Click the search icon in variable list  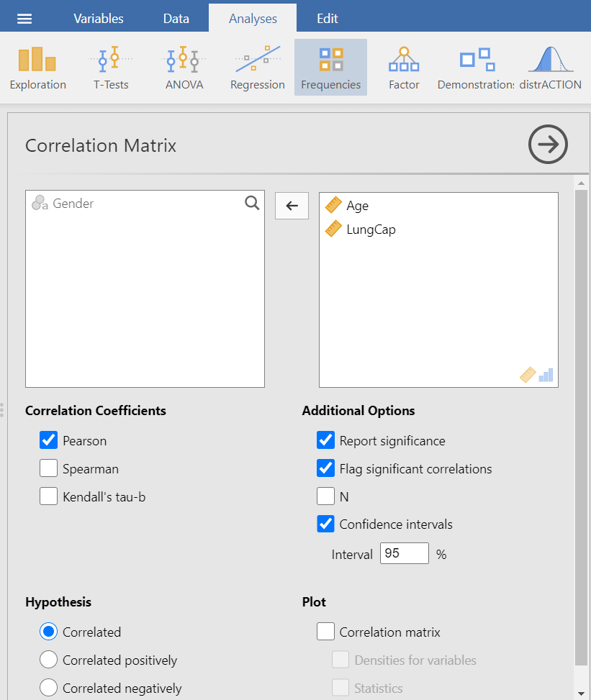252,204
